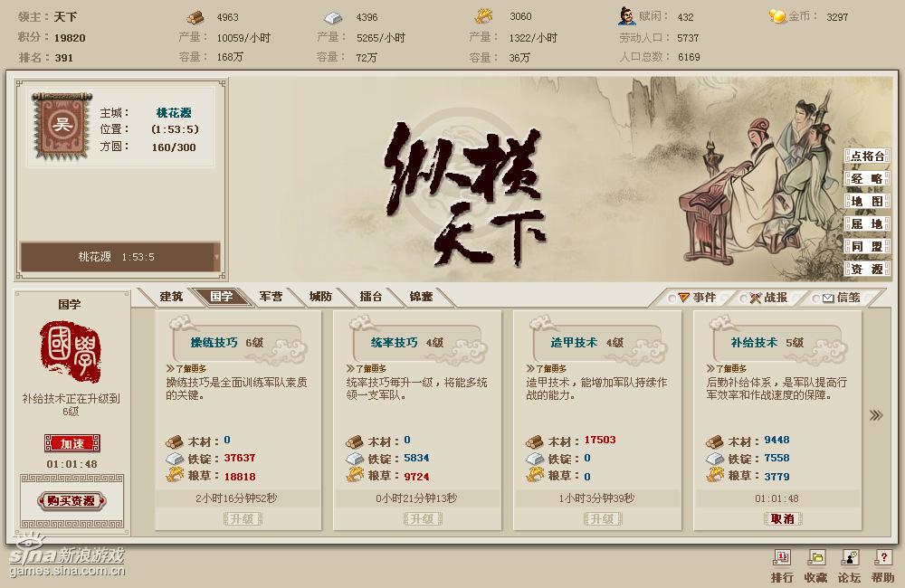Click the 国学 red seal emblem

tap(70, 351)
